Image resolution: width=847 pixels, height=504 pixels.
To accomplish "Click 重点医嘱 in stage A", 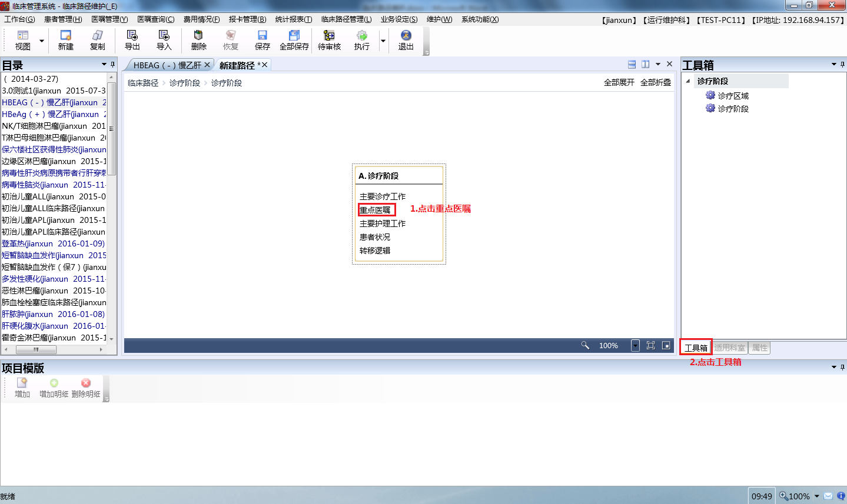I will pyautogui.click(x=376, y=210).
